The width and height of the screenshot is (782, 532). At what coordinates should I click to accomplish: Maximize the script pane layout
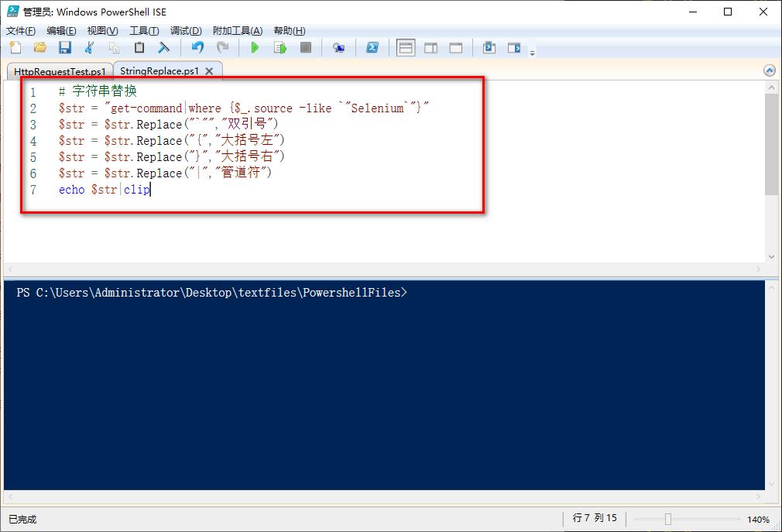pos(456,48)
